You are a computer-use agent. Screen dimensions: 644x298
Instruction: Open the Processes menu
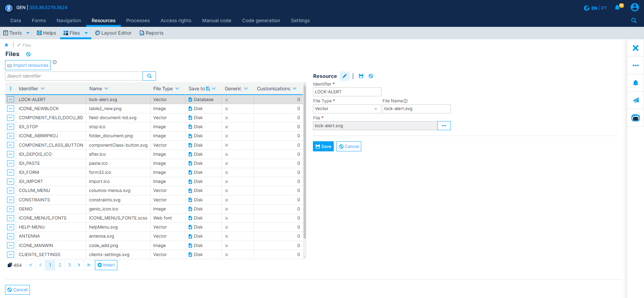tap(138, 20)
